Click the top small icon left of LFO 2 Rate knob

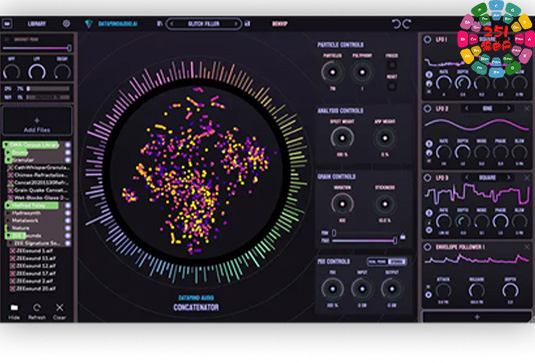pyautogui.click(x=429, y=144)
